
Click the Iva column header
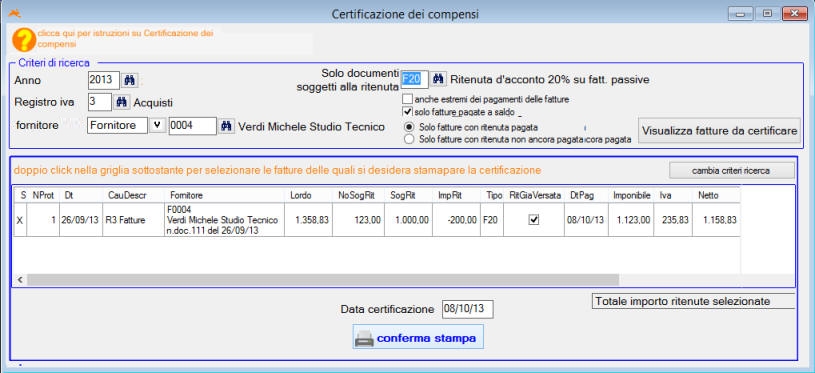673,195
